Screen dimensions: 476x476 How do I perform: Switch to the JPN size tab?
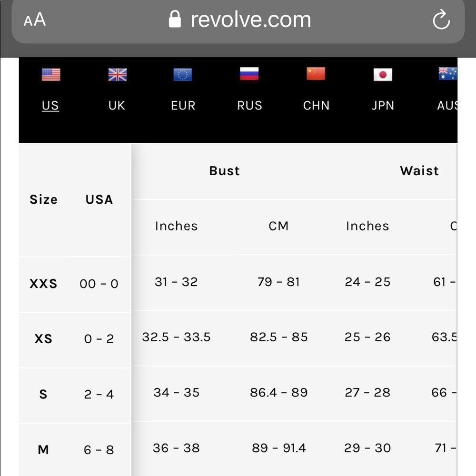coord(383,106)
